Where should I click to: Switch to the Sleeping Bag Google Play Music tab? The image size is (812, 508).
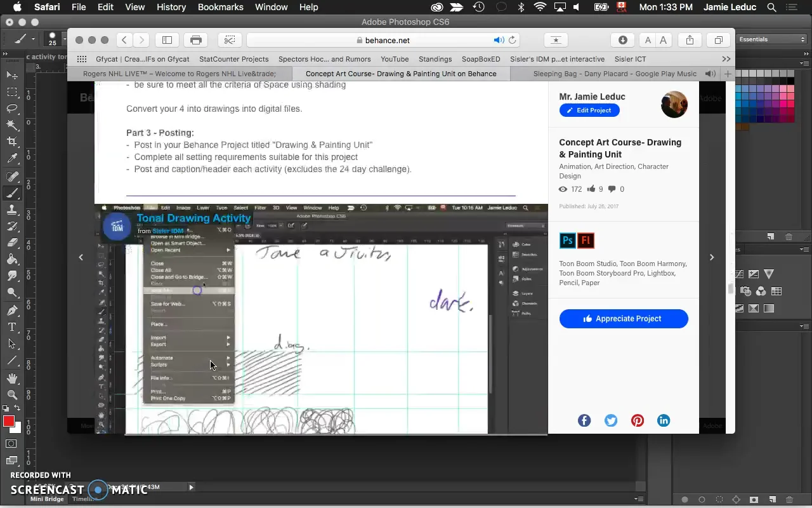615,74
